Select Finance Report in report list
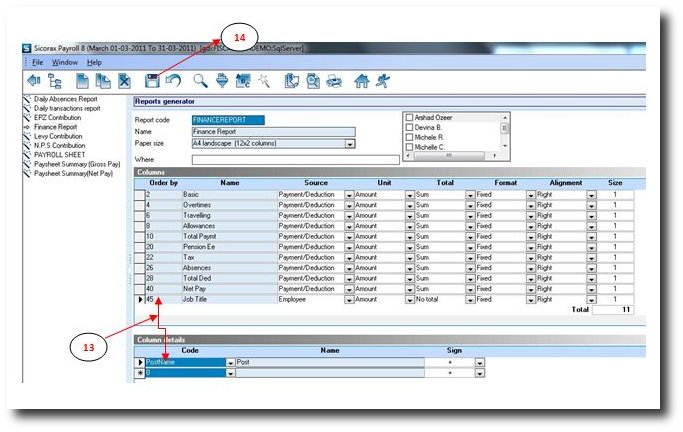The height and width of the screenshot is (432, 683). 55,128
